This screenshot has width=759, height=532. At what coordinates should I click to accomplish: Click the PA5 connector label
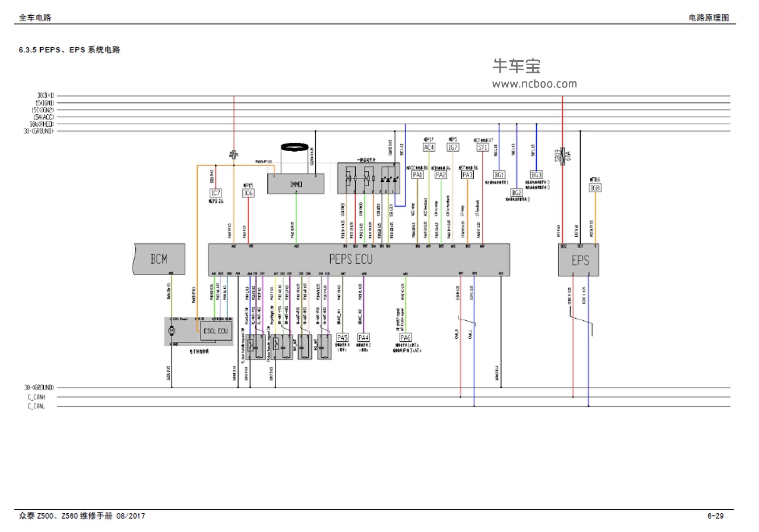pos(342,337)
